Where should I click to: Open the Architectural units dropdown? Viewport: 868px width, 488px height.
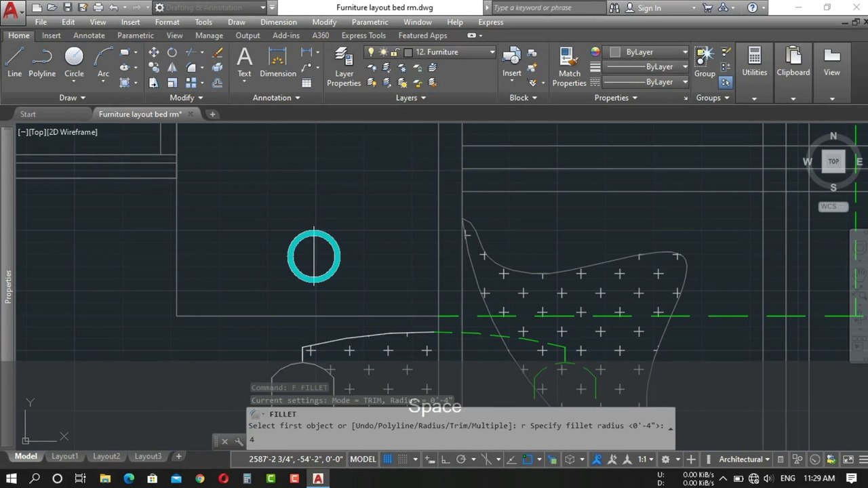coord(745,459)
